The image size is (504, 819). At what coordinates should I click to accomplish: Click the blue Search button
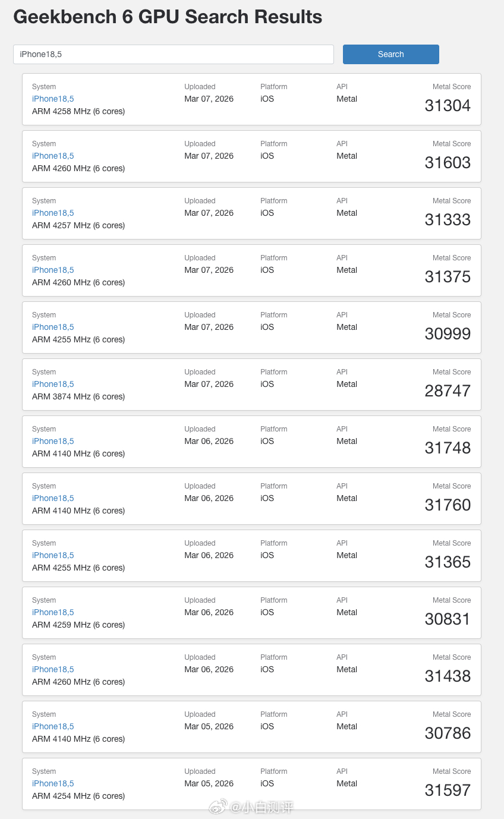tap(390, 54)
